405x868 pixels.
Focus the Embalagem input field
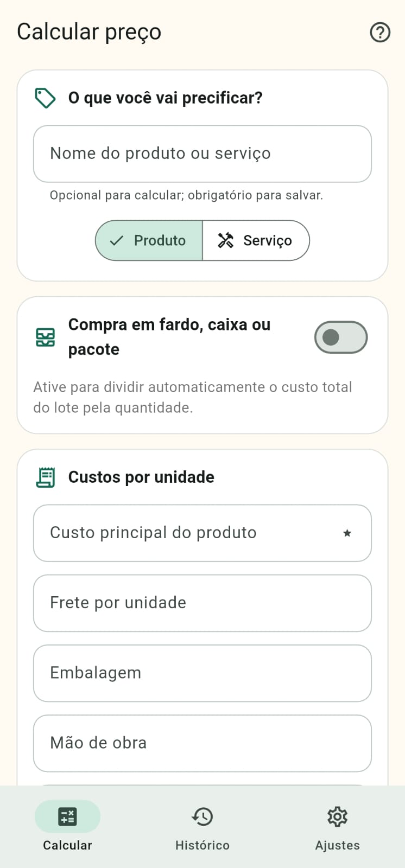202,673
